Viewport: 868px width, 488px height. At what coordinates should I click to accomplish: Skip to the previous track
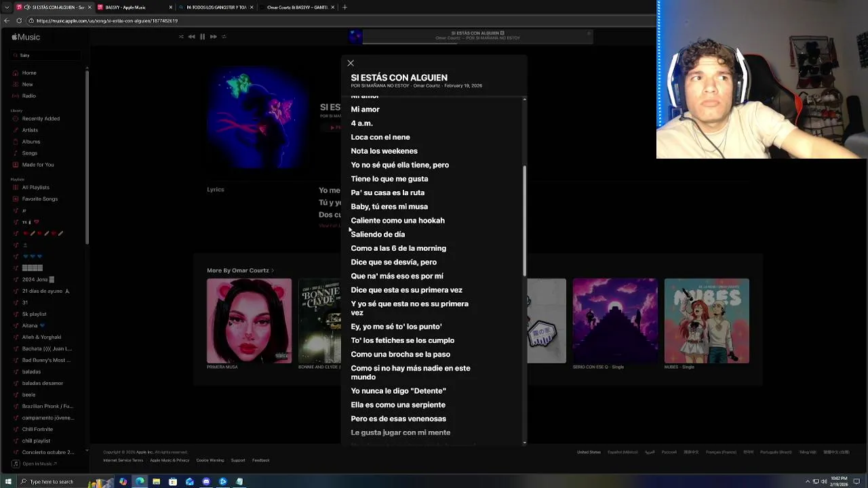pyautogui.click(x=191, y=37)
